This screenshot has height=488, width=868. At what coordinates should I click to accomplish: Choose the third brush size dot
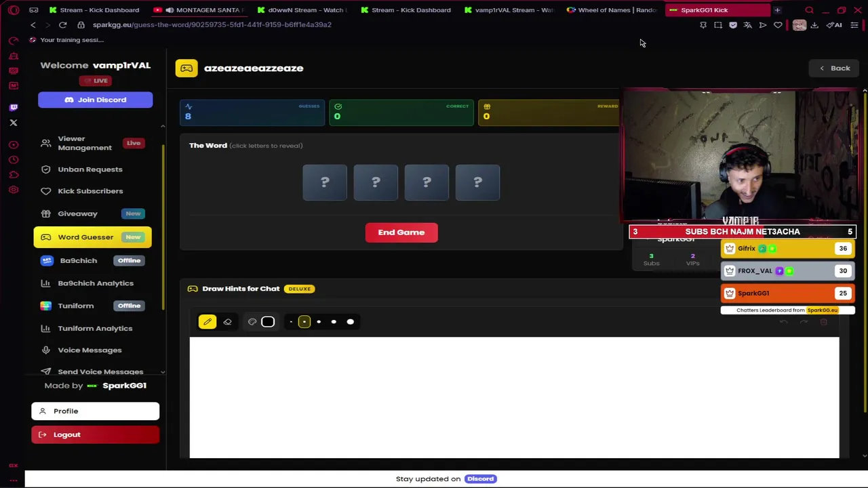(319, 322)
